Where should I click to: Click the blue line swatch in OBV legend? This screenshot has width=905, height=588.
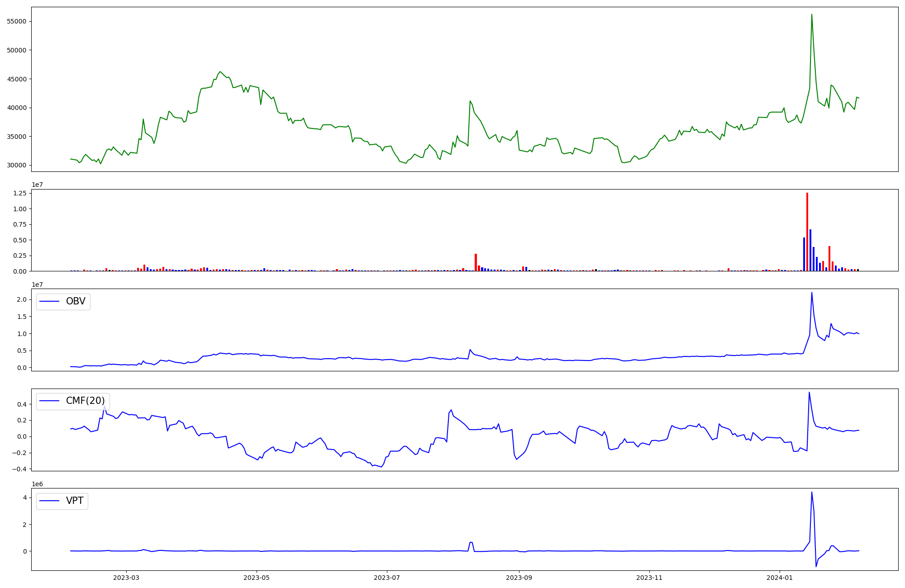click(x=50, y=302)
